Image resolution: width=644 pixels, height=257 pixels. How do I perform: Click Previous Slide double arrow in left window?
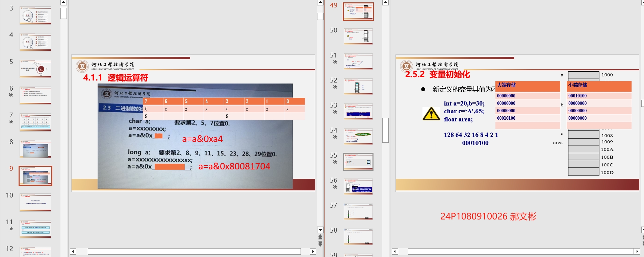pos(320,237)
